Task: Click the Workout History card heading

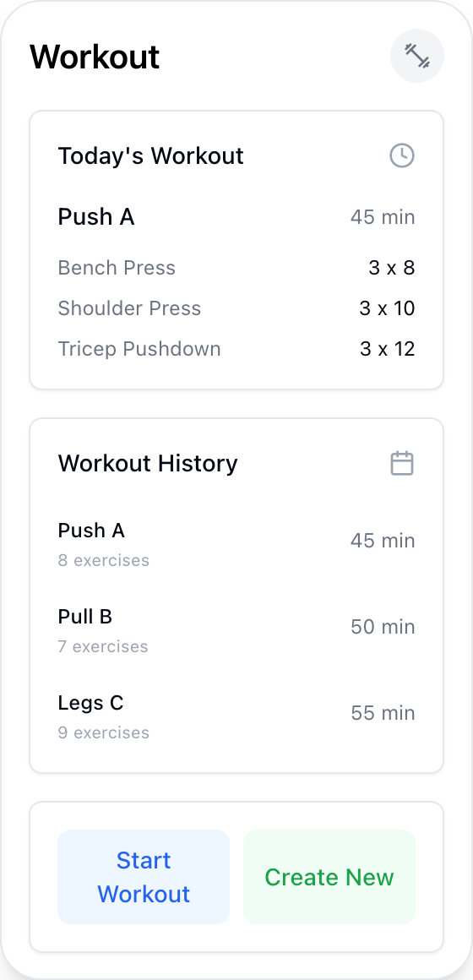Action: coord(148,463)
